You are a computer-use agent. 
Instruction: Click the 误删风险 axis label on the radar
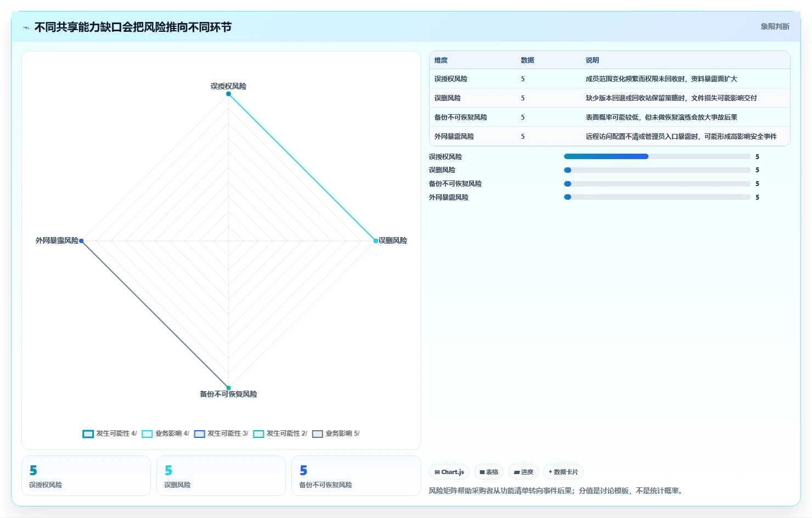click(393, 240)
